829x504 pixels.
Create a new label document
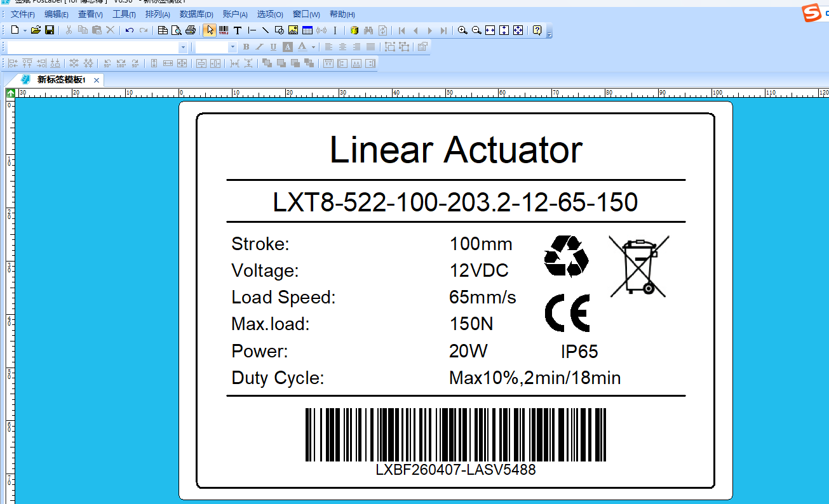(x=15, y=30)
